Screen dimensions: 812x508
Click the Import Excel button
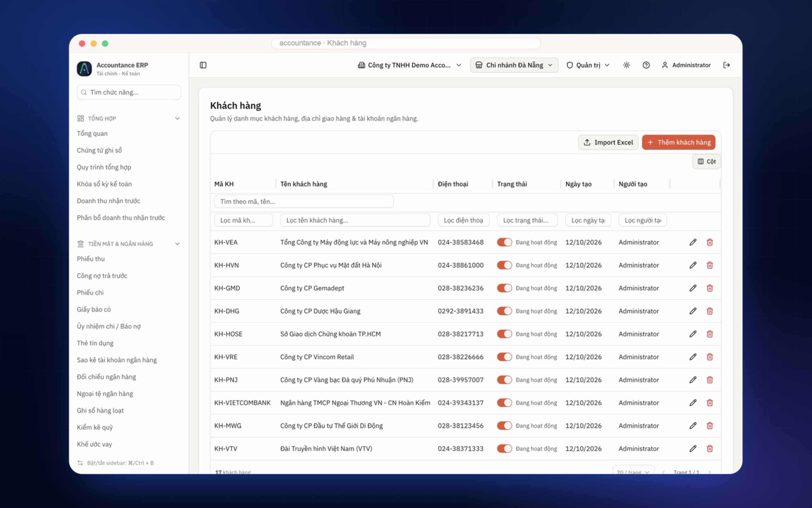[x=608, y=142]
